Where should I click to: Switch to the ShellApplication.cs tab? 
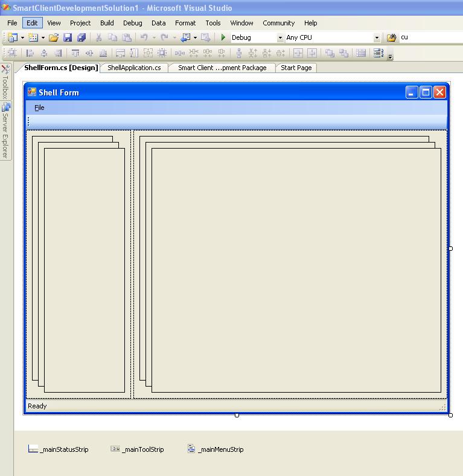coord(134,68)
